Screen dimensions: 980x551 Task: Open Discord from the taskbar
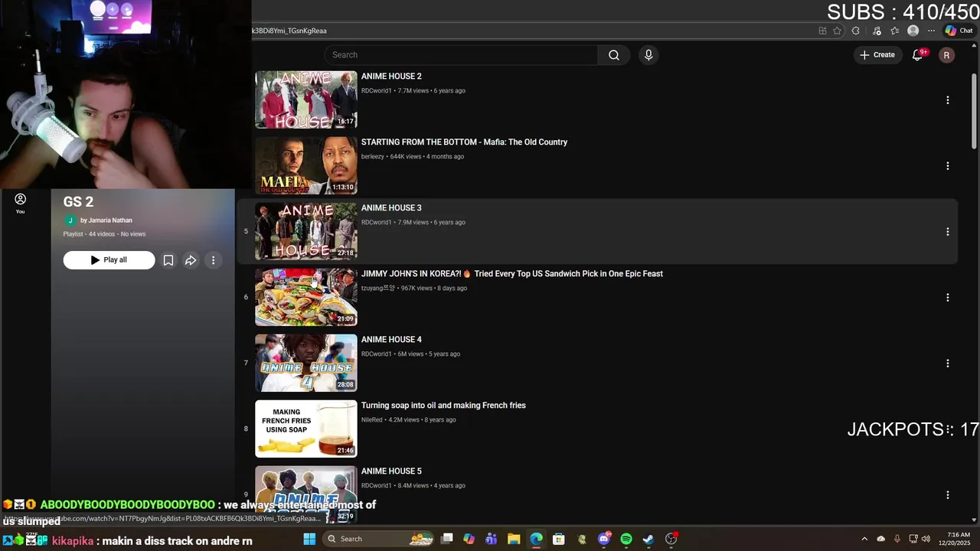[x=604, y=539]
